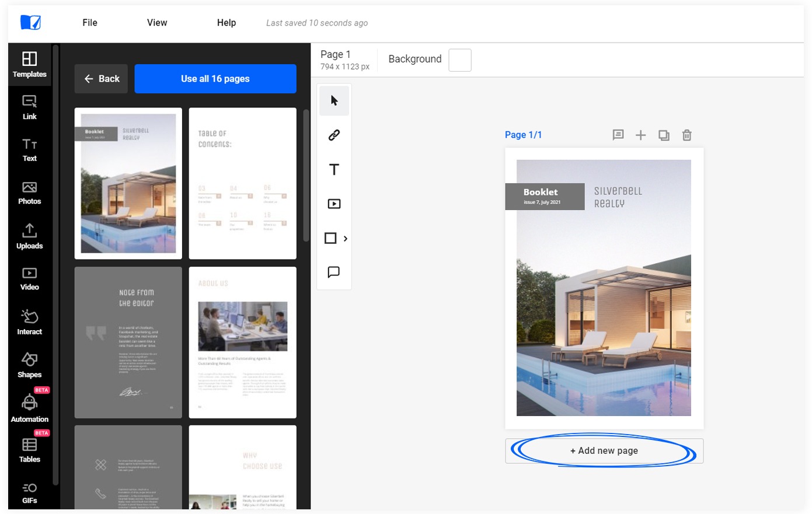Select Note from the Editor template page
Viewport: 812px width, 514px height.
128,342
